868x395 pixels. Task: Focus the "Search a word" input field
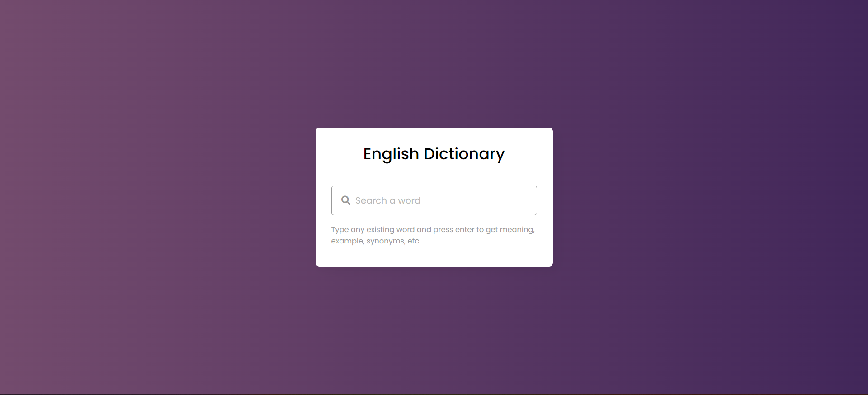pyautogui.click(x=434, y=200)
